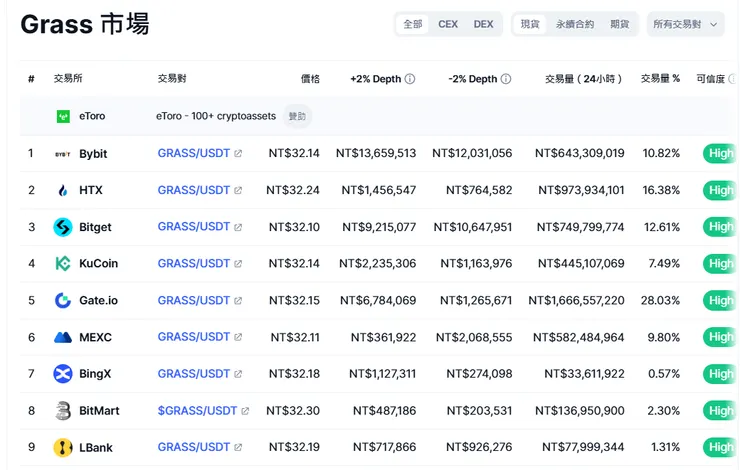Screen dimensions: 740x470
Task: Click the Bitget logo icon
Action: click(63, 227)
